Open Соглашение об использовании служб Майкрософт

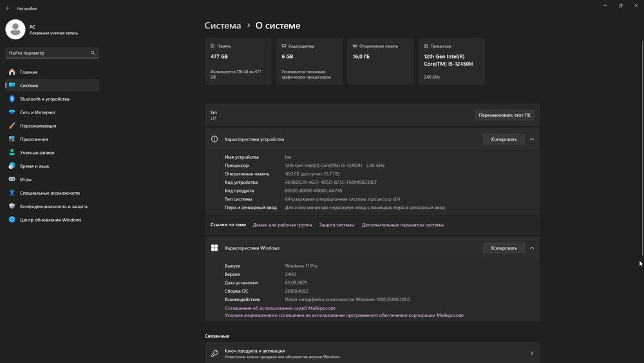point(280,308)
